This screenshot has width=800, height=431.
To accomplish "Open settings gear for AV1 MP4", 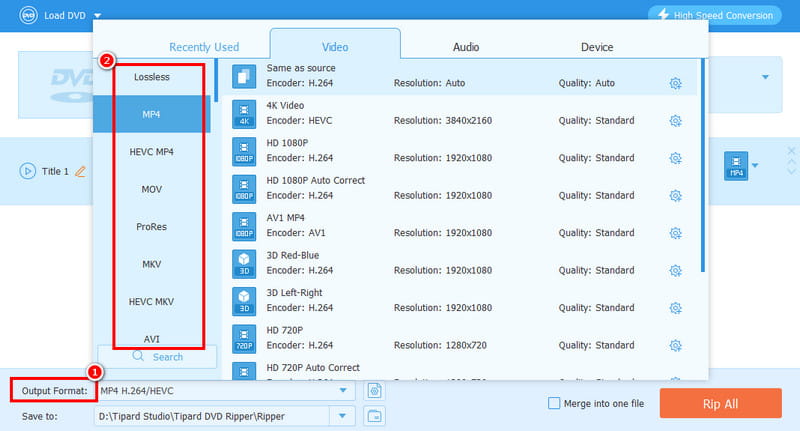I will point(676,233).
